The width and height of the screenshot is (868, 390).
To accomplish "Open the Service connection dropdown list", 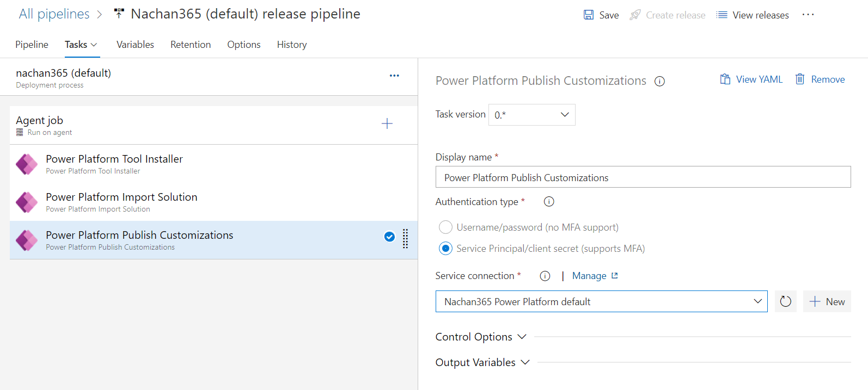I will coord(601,301).
